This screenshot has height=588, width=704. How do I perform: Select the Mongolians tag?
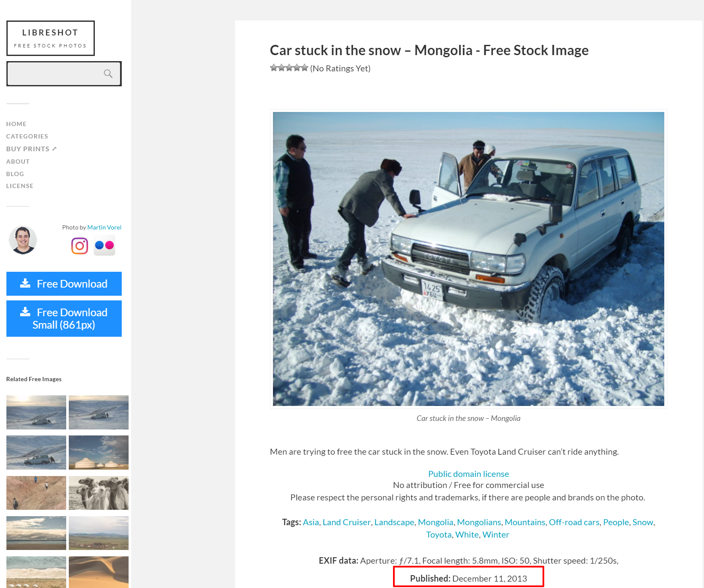coord(479,522)
